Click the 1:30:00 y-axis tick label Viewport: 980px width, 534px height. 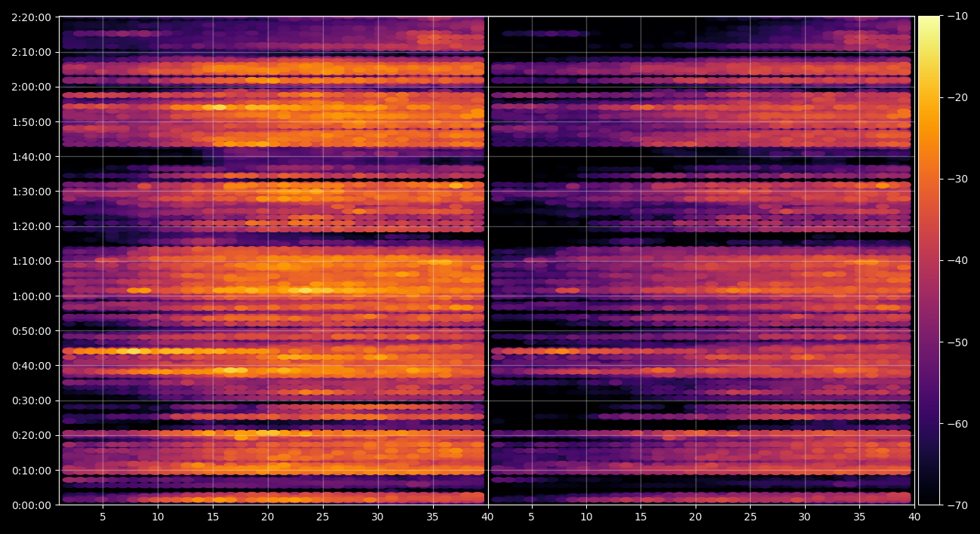pos(32,192)
